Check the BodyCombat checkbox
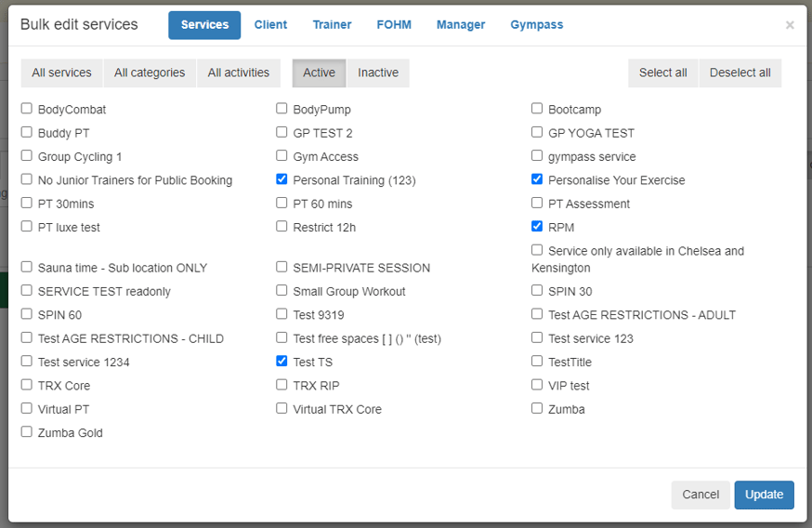812x528 pixels. (x=26, y=108)
